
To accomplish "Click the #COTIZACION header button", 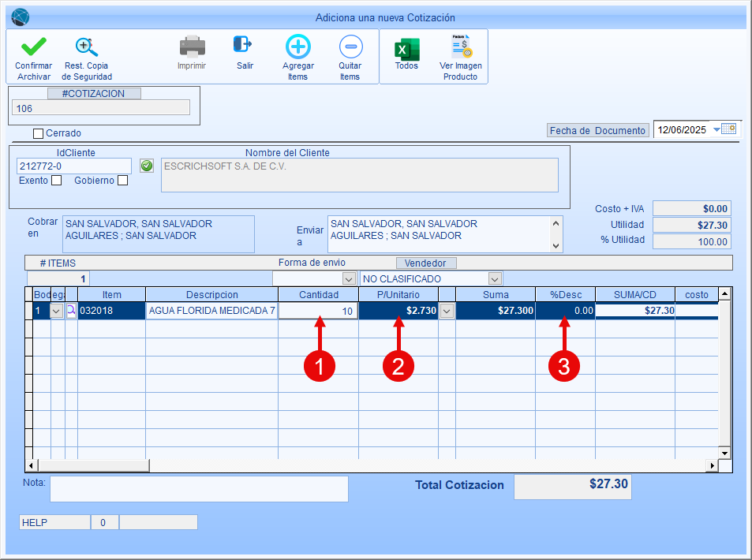I will click(94, 94).
